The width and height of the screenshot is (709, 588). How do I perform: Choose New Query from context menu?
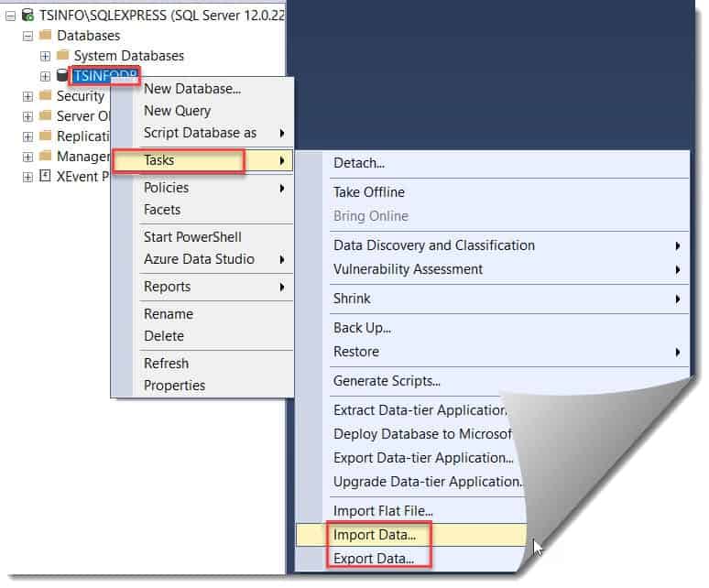click(x=178, y=111)
